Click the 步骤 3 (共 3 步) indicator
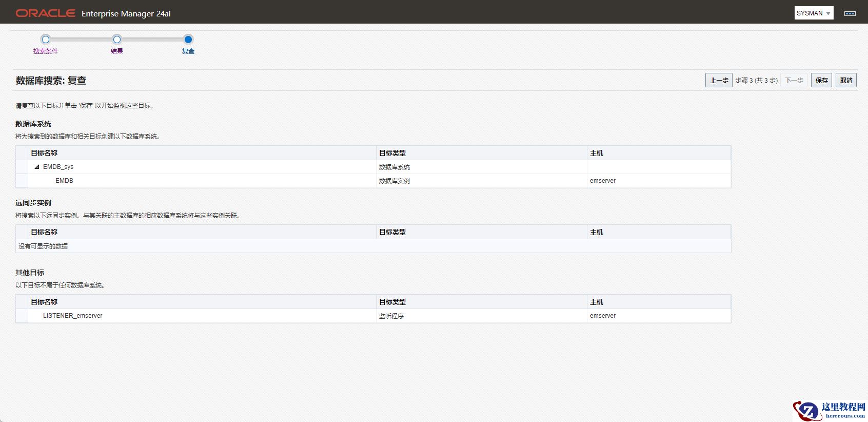The image size is (868, 422). (756, 81)
